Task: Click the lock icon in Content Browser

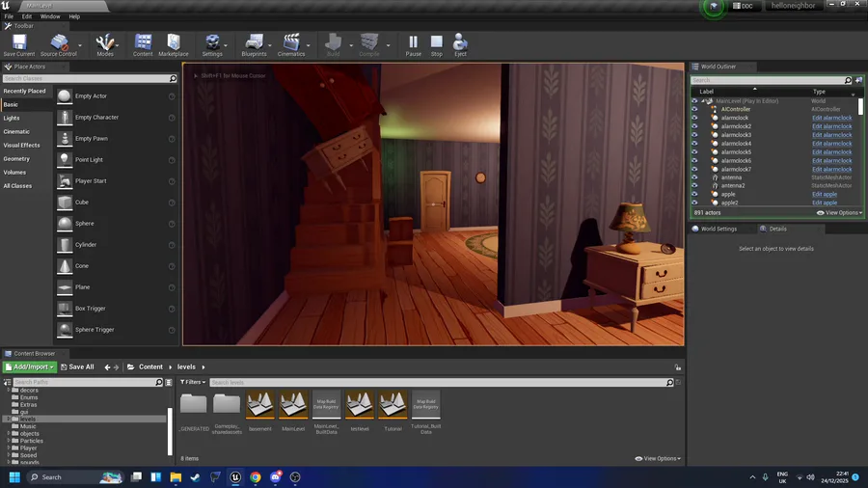Action: tap(678, 367)
